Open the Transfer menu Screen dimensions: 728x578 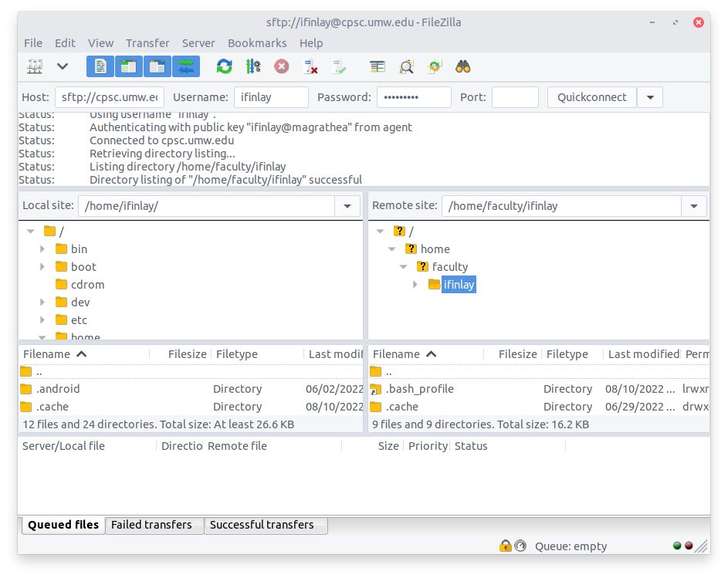point(147,43)
